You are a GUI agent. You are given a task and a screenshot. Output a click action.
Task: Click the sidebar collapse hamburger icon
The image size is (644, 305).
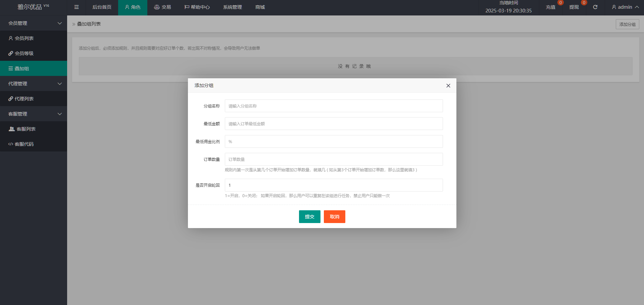[x=77, y=7]
